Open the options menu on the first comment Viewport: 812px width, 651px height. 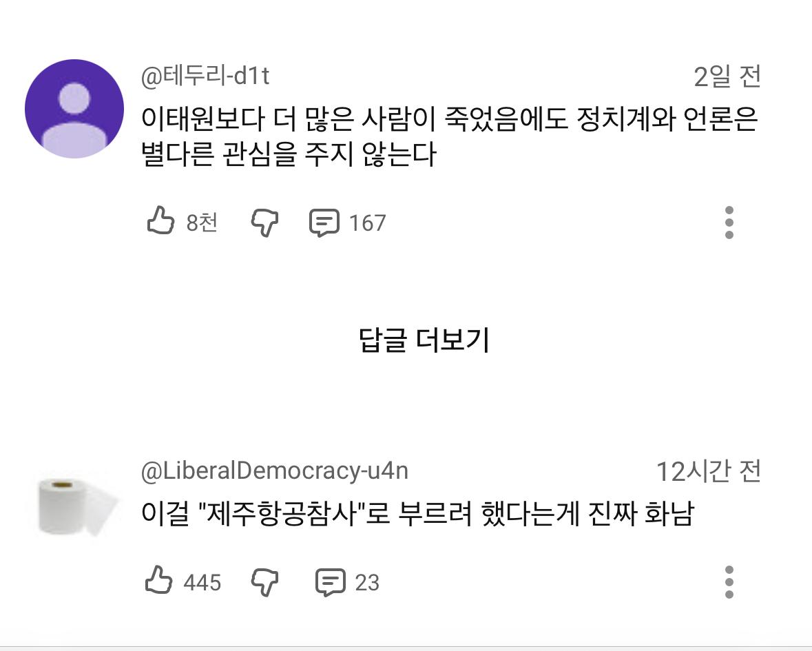pyautogui.click(x=731, y=220)
